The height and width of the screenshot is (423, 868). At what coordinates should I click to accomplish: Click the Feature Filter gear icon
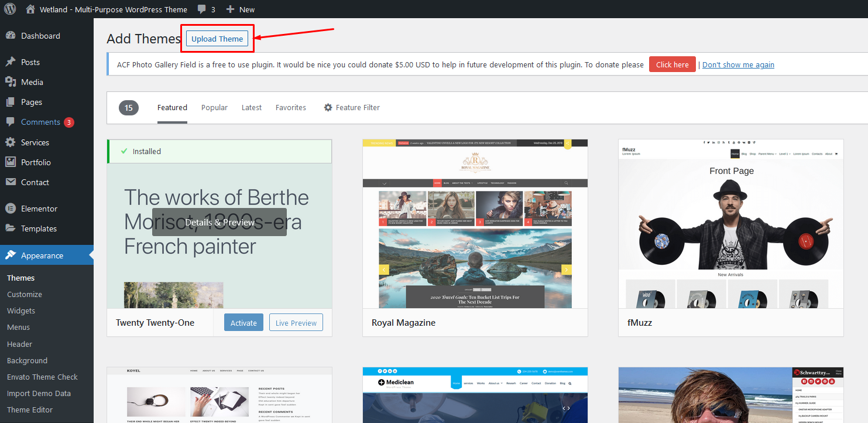[328, 107]
